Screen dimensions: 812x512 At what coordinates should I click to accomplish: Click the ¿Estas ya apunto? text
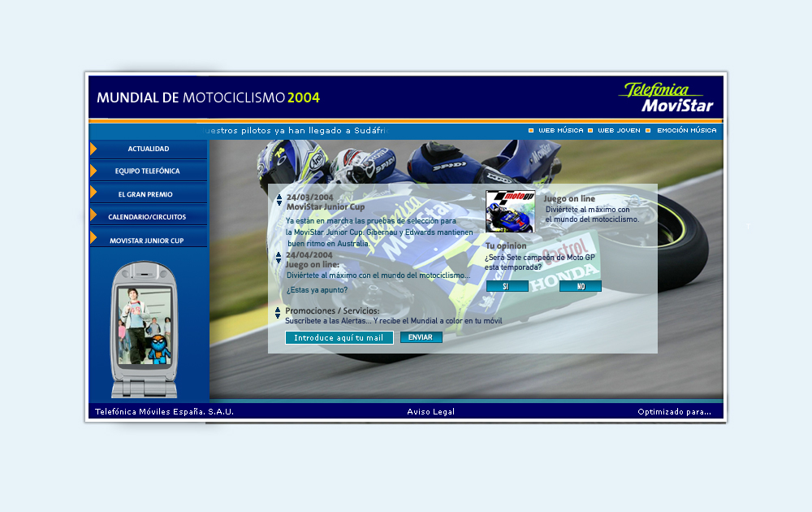click(317, 290)
